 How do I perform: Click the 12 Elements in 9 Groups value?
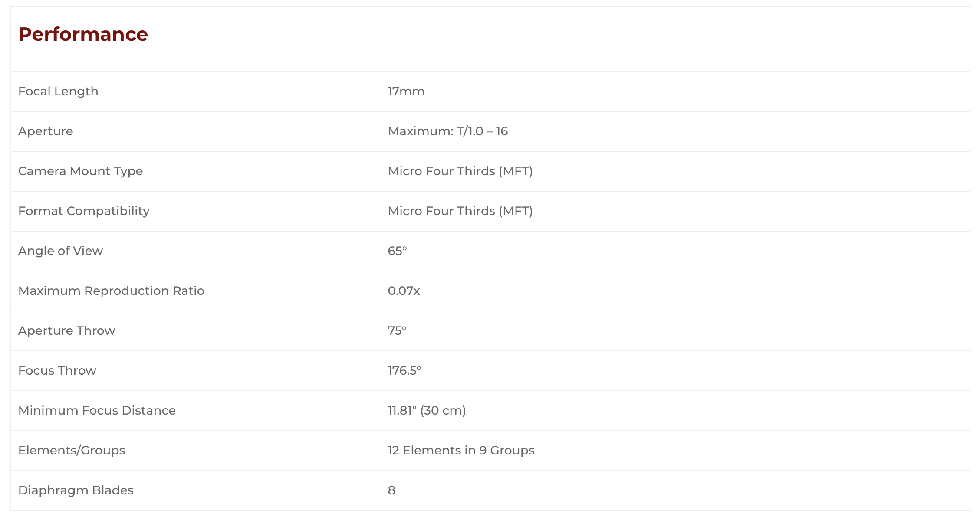click(x=461, y=451)
